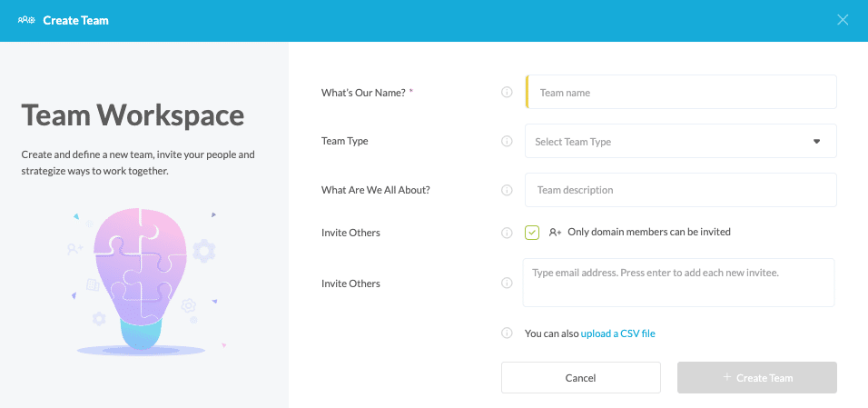Uncheck the domain members only checkbox
Image resolution: width=868 pixels, height=408 pixels.
click(532, 233)
